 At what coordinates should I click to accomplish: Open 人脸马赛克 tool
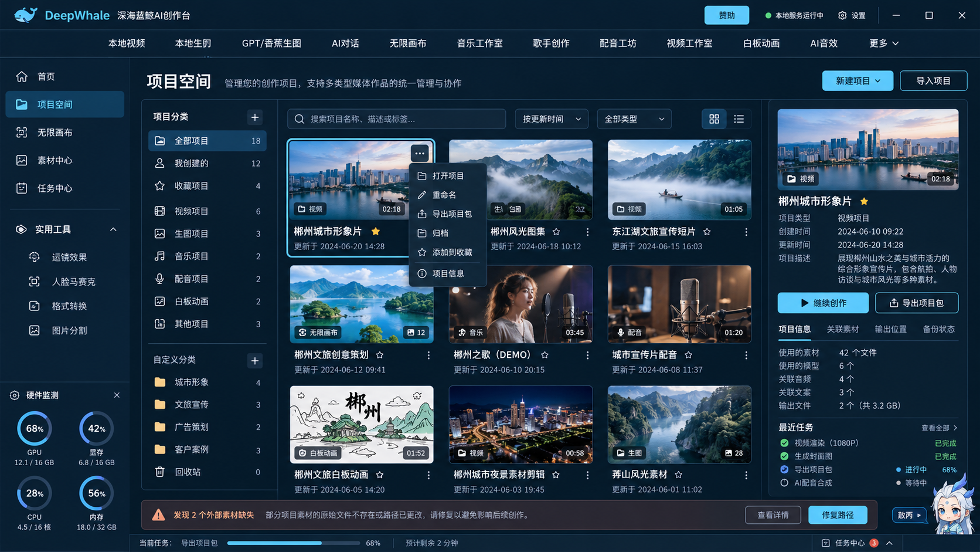coord(62,282)
